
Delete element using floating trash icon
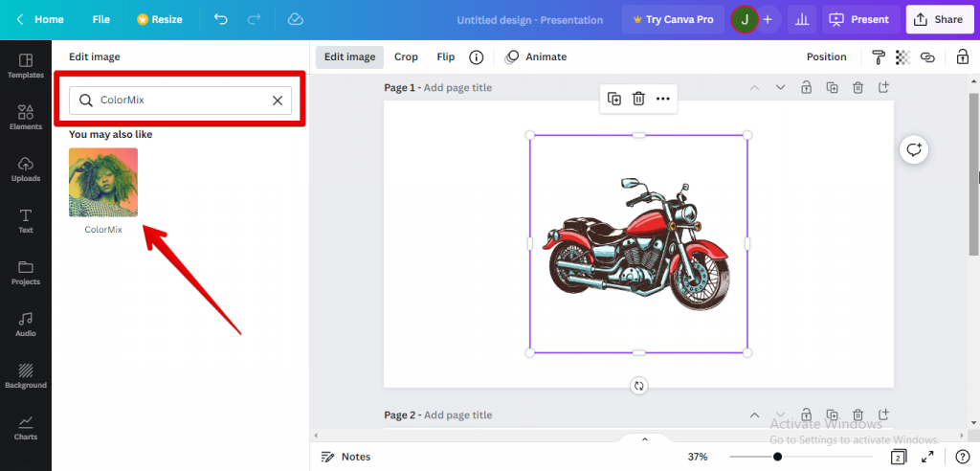(x=638, y=99)
